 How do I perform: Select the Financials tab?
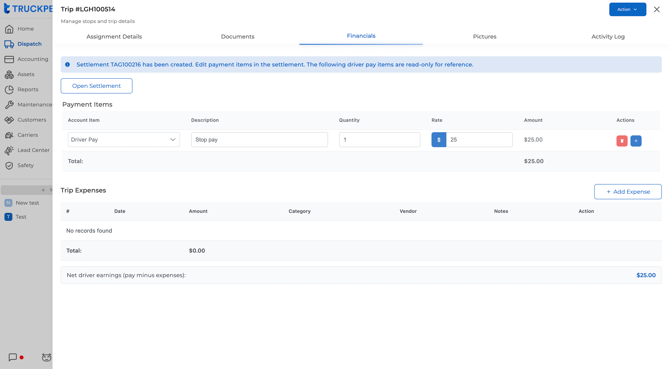pos(361,36)
